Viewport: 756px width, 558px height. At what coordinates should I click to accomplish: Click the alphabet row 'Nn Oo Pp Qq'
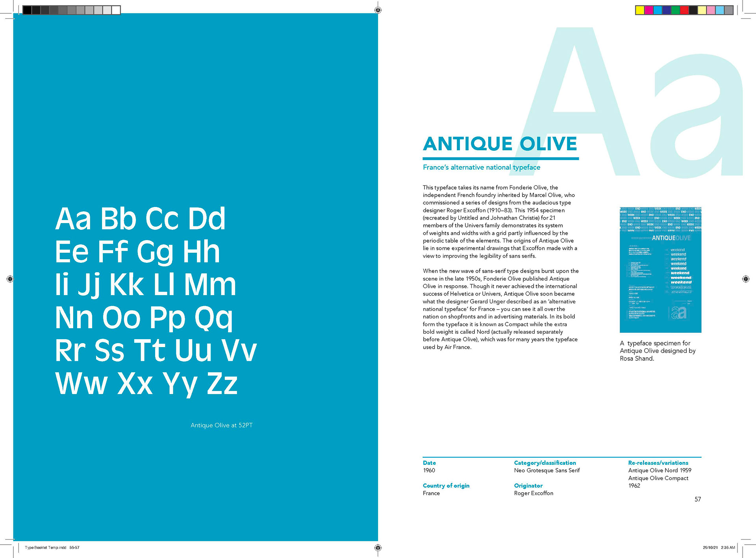[x=144, y=318]
